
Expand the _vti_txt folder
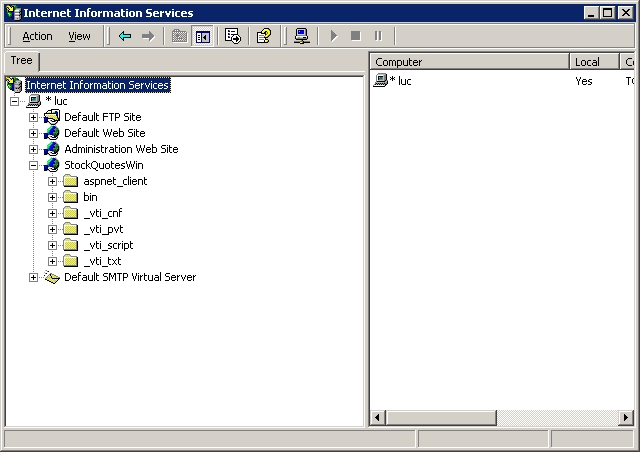[52, 261]
